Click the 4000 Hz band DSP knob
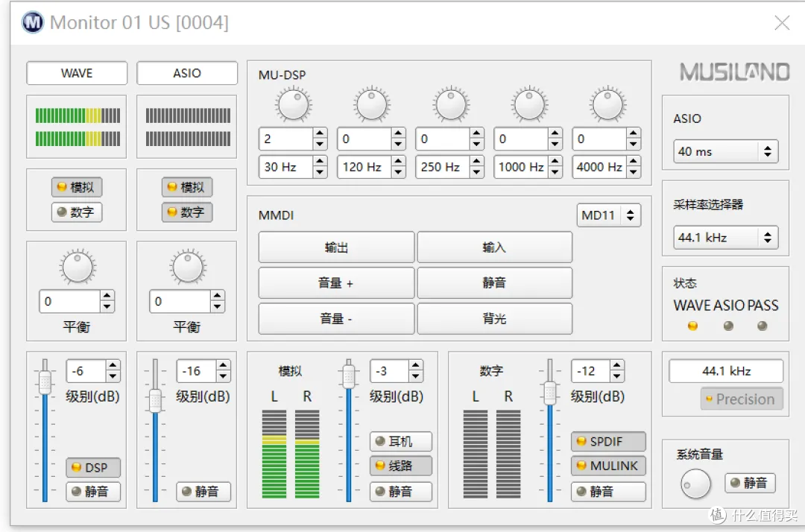 (608, 104)
